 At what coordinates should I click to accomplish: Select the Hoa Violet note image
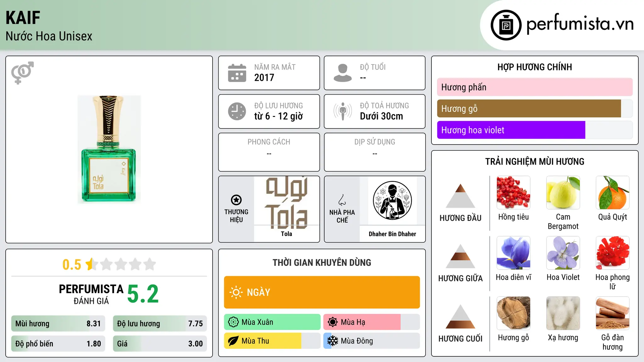563,253
